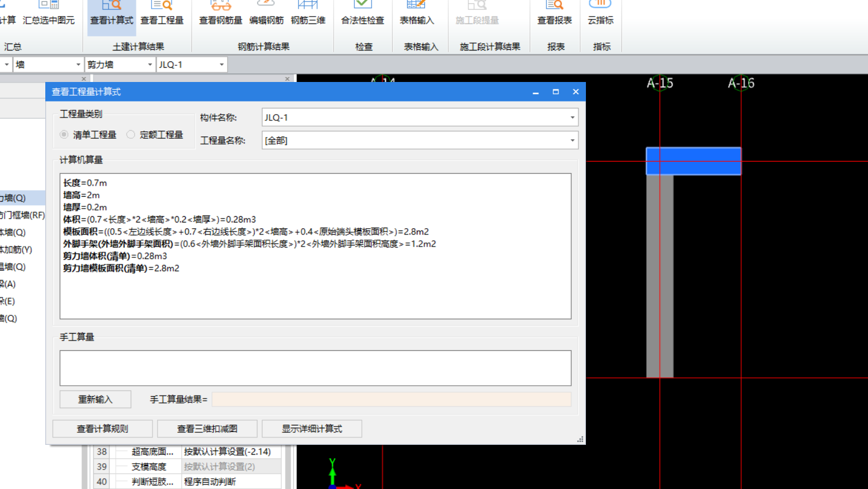Open the 钢筋三维 view tool
Viewport: 868px width, 489px height.
coord(308,13)
